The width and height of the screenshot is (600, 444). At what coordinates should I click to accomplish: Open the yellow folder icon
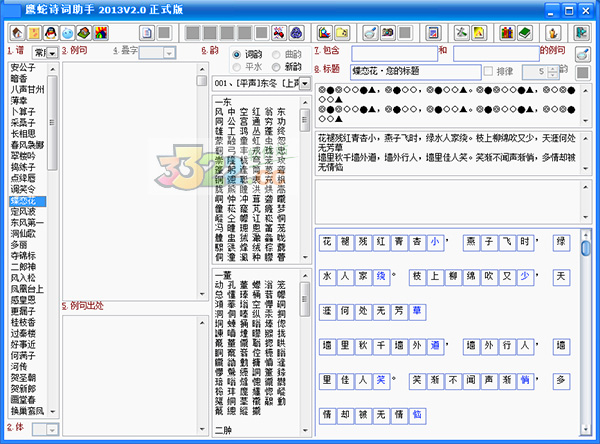pos(342,33)
